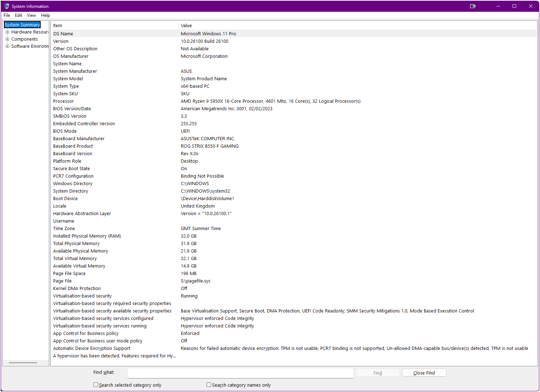
Task: Select the 'Other OS Description' row
Action: (294, 49)
